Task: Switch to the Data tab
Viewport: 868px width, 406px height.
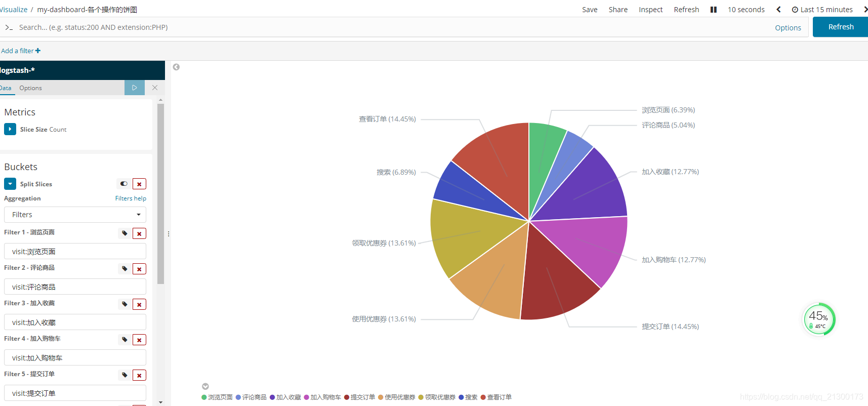Action: point(6,88)
